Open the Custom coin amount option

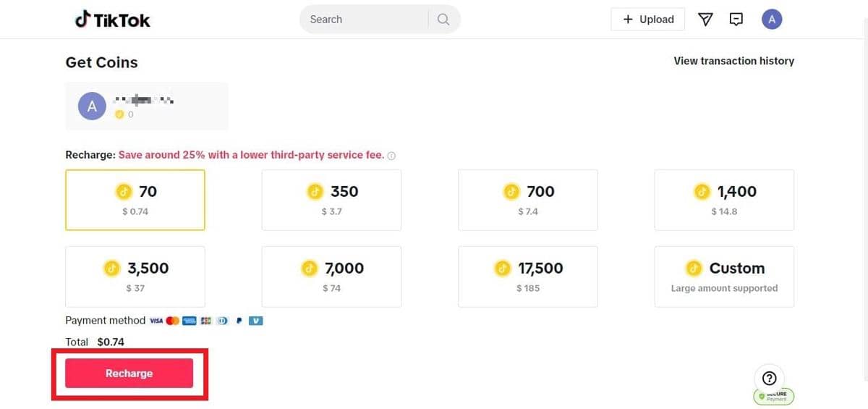pos(724,277)
